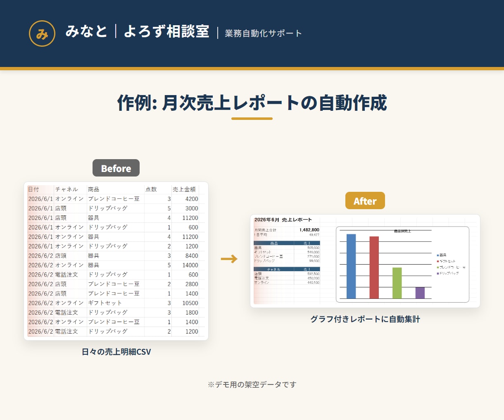Click the 440,100 channel sales figure
504x420 pixels.
(x=313, y=282)
